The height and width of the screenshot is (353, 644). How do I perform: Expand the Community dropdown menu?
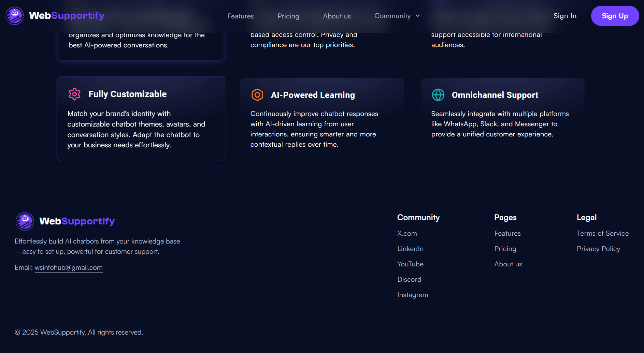point(392,16)
